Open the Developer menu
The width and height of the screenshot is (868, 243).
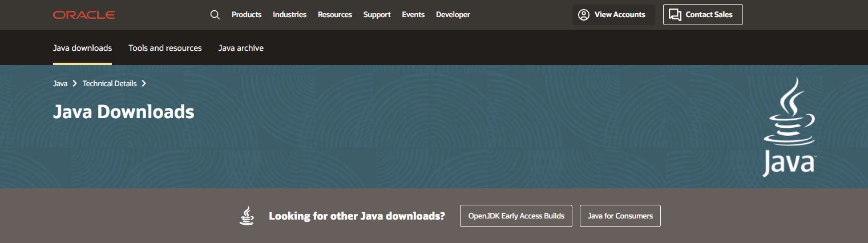point(453,15)
